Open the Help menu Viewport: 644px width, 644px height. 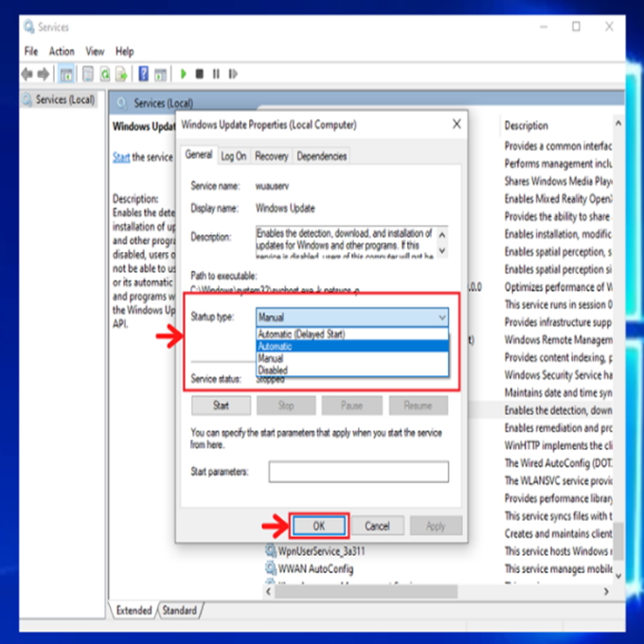[124, 51]
